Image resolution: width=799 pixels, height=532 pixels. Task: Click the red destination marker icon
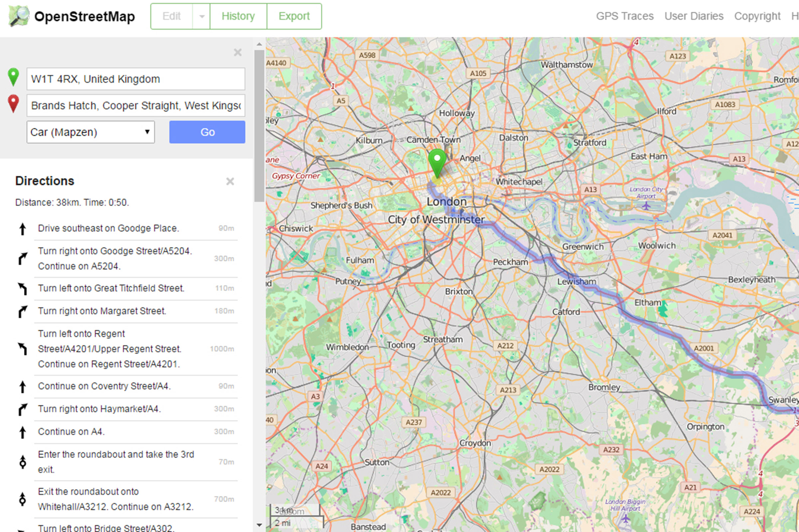pos(14,102)
